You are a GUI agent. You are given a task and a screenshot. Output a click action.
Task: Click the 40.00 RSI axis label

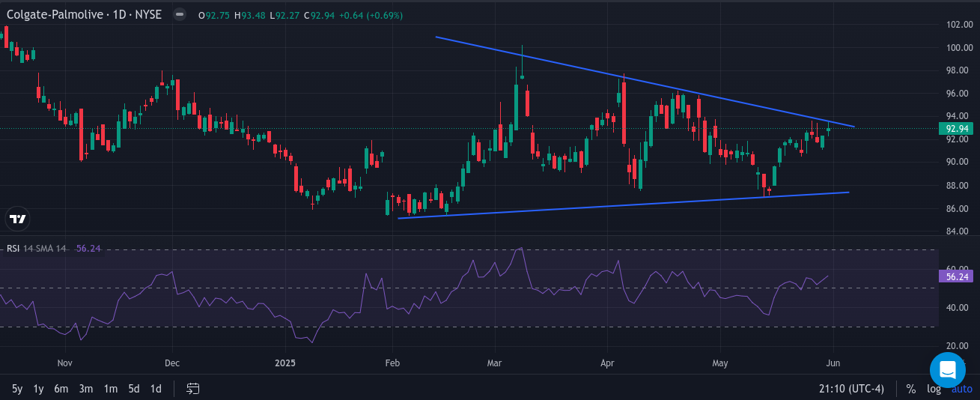pyautogui.click(x=958, y=307)
